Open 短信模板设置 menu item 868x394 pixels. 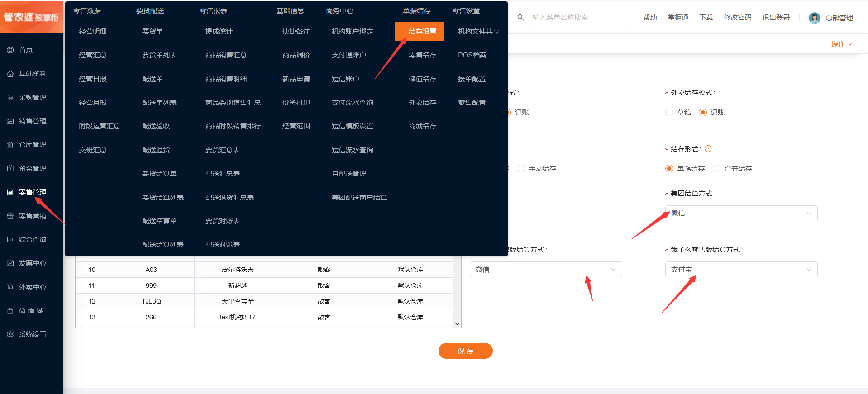click(353, 126)
